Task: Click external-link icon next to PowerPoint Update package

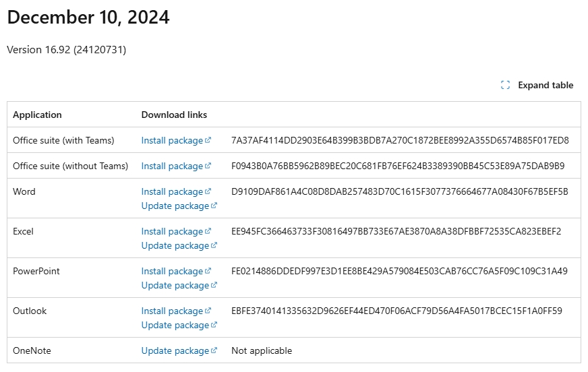Action: (x=214, y=284)
